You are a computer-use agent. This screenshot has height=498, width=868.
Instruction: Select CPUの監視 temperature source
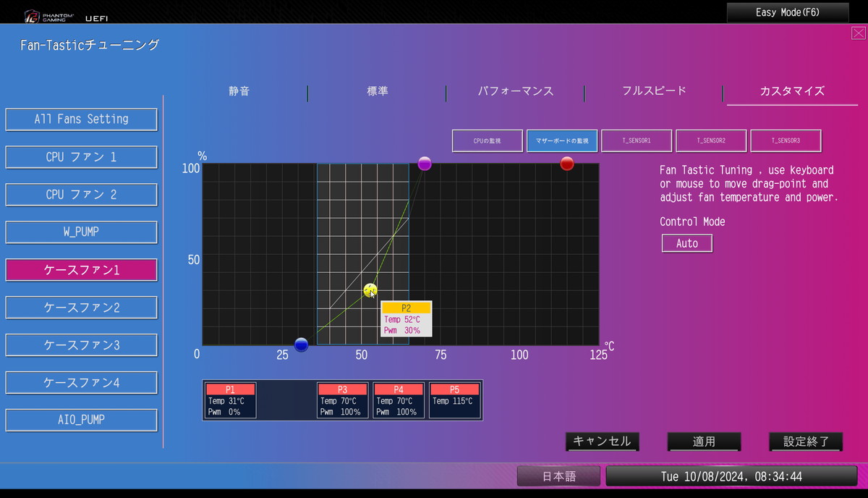click(x=488, y=140)
